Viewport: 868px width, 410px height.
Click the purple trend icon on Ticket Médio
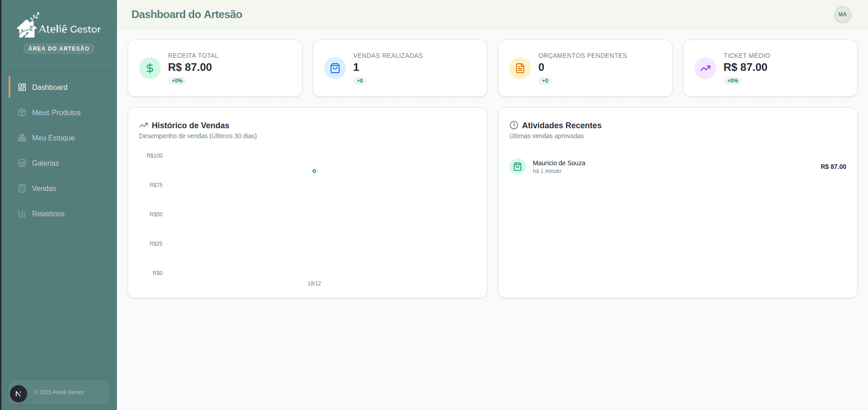point(705,68)
